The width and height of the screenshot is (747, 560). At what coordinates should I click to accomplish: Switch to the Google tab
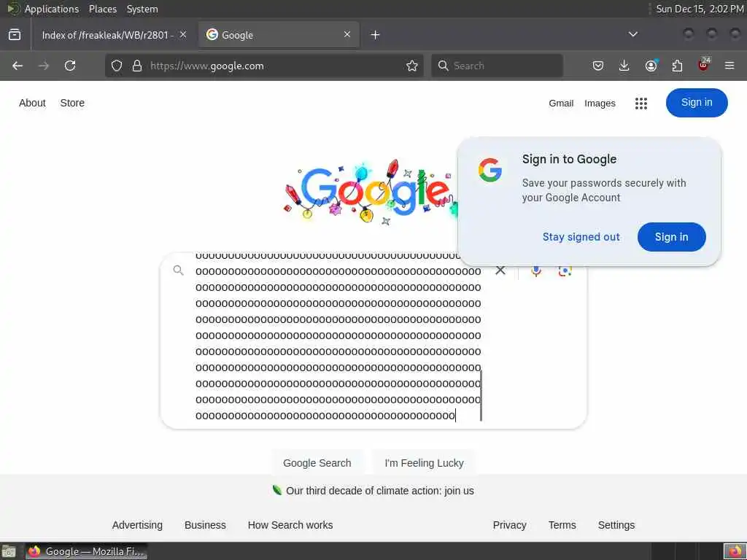tap(279, 35)
